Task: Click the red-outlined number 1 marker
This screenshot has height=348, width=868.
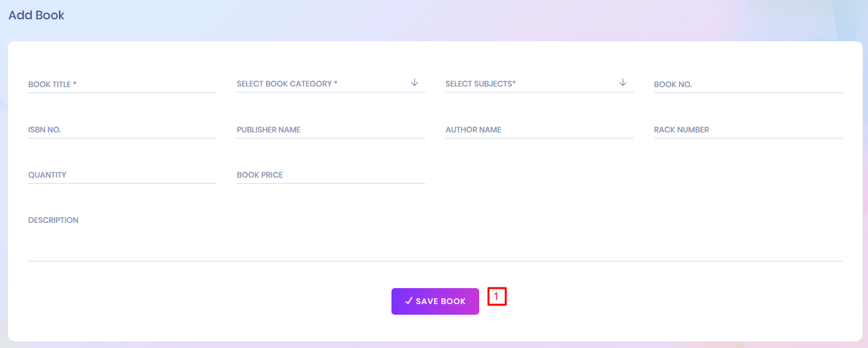Action: click(x=497, y=296)
